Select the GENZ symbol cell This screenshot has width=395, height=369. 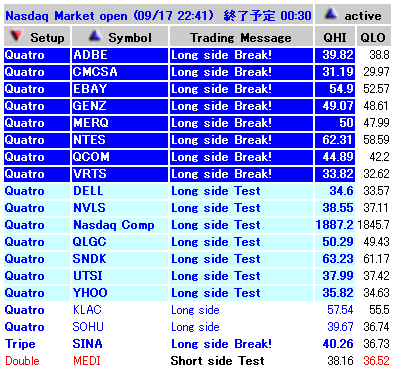[x=120, y=106]
